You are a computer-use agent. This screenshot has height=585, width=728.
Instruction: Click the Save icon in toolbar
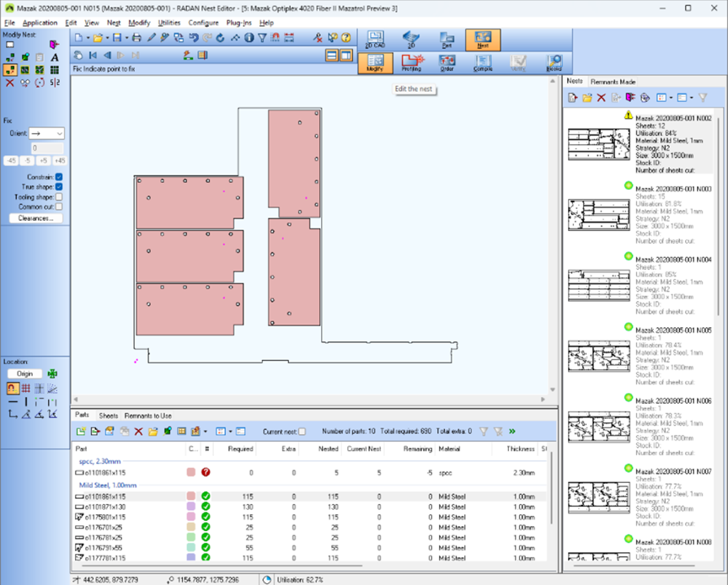tap(117, 38)
